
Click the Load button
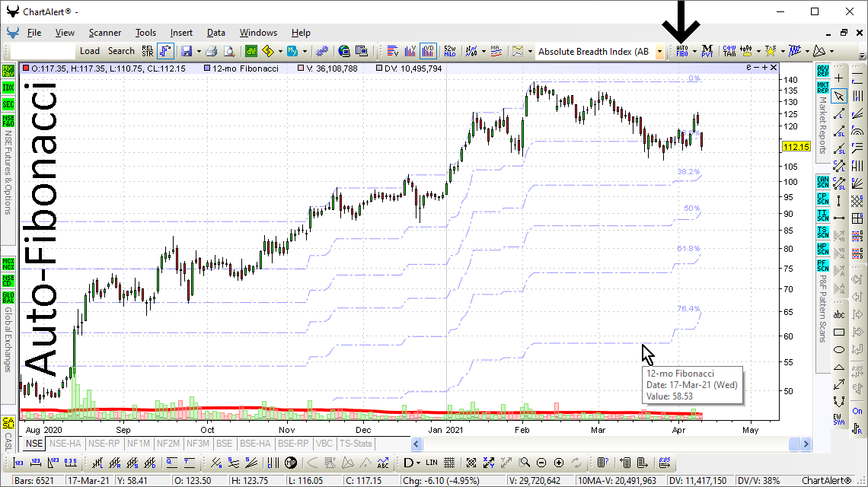(90, 51)
